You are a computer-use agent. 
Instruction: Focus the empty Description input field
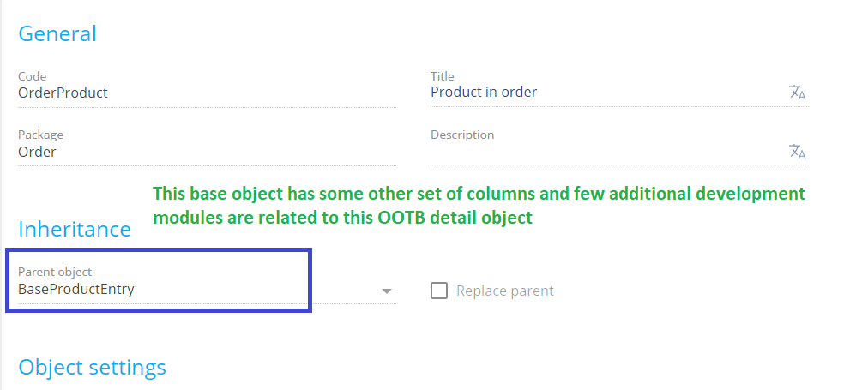click(608, 152)
